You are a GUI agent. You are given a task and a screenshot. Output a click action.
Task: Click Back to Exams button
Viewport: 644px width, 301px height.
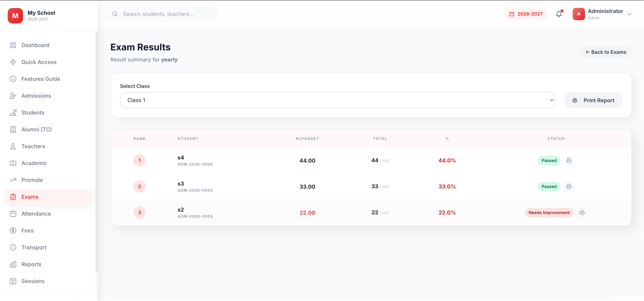605,52
